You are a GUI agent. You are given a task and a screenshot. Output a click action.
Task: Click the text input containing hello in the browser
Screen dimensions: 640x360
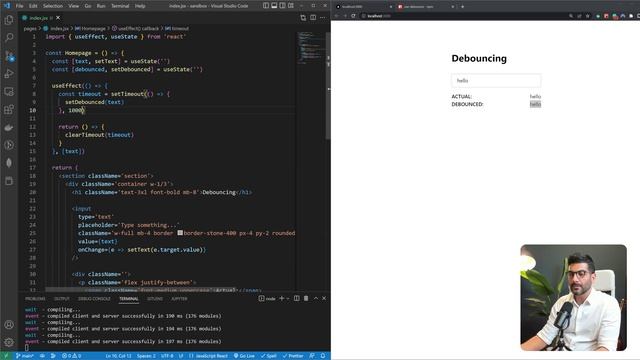click(496, 80)
